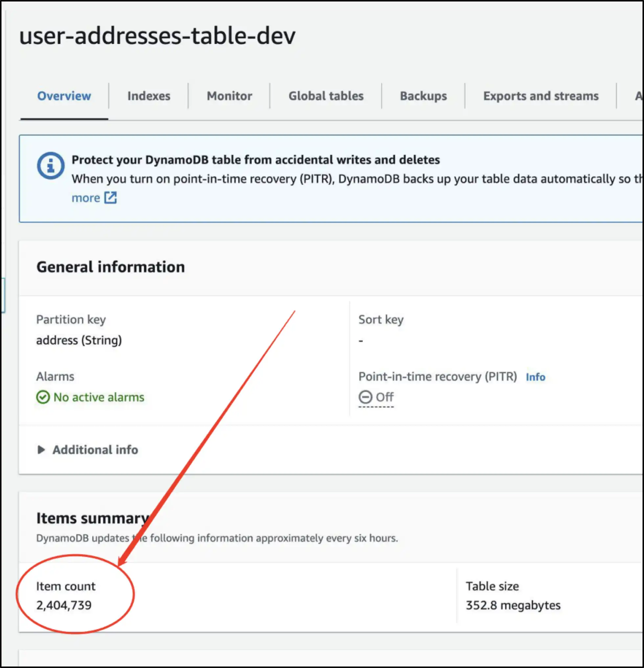This screenshot has width=644, height=668.
Task: Switch to the Overview tab
Action: tap(64, 96)
